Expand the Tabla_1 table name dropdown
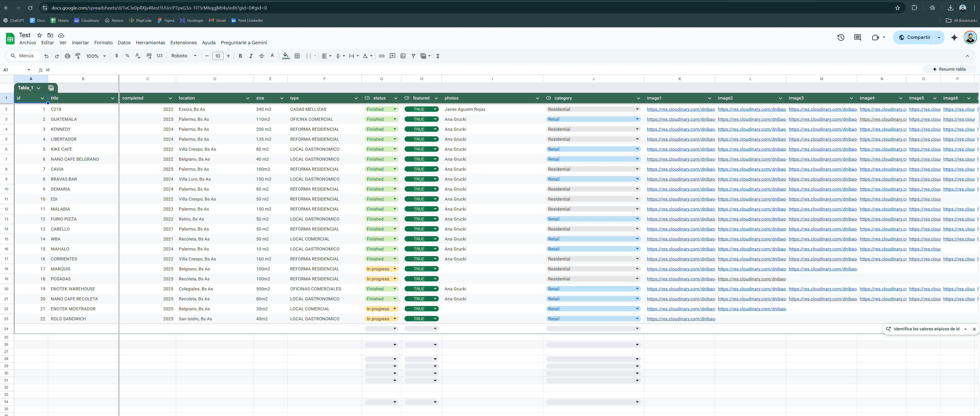The width and height of the screenshot is (980, 416). (38, 88)
